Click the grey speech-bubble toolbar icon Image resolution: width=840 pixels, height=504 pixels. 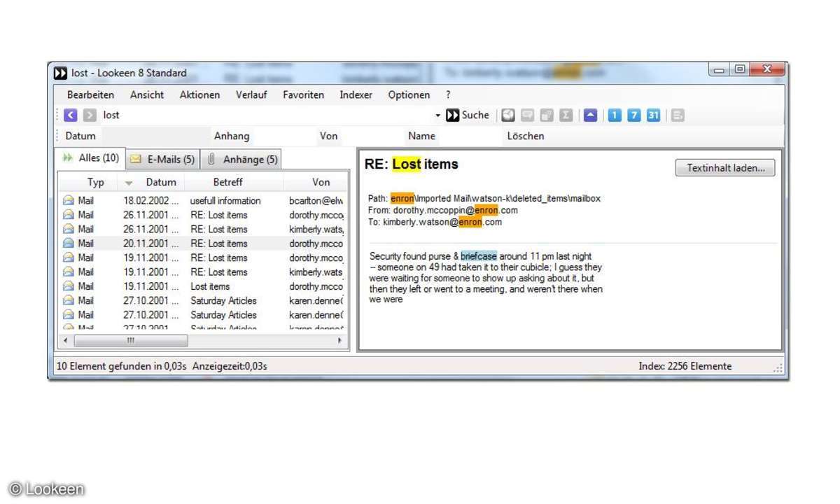528,115
